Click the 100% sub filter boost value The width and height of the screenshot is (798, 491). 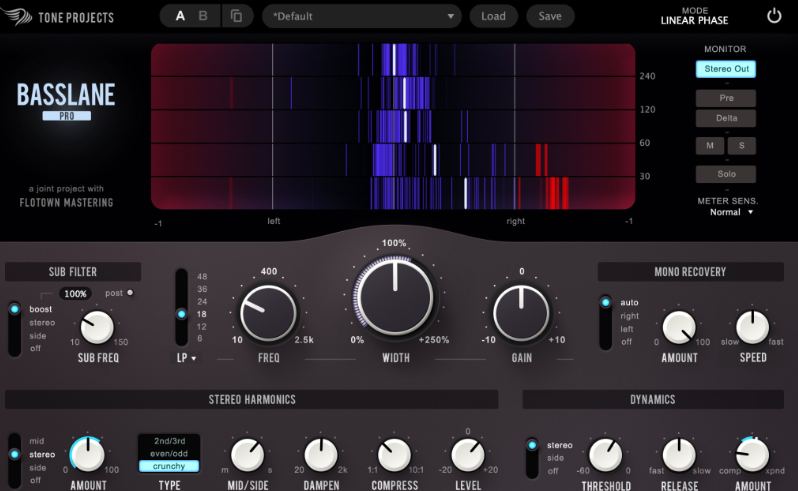click(x=75, y=294)
